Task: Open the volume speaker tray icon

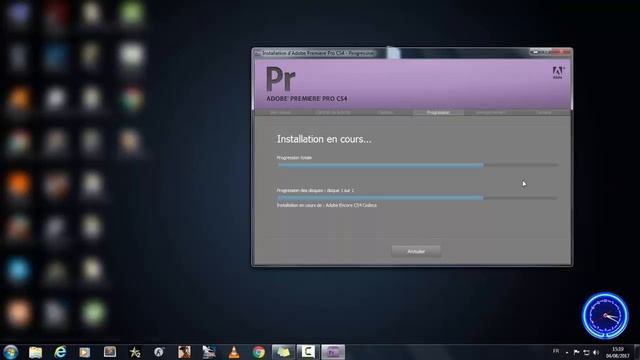Action: pos(596,352)
